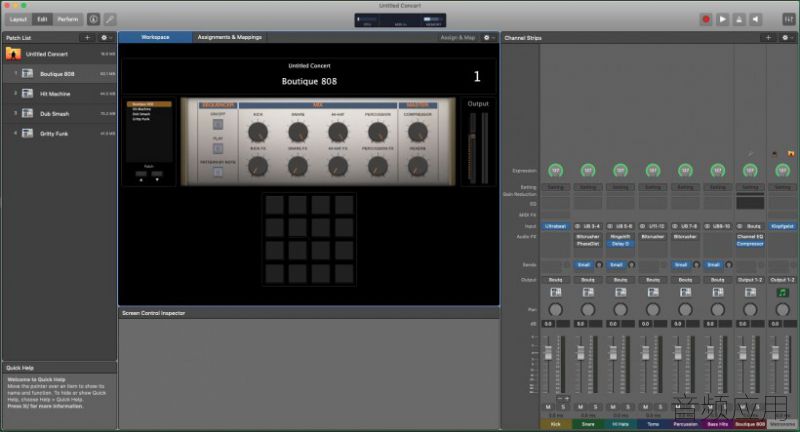
Task: Solo the Kick channel strip
Action: click(x=563, y=407)
